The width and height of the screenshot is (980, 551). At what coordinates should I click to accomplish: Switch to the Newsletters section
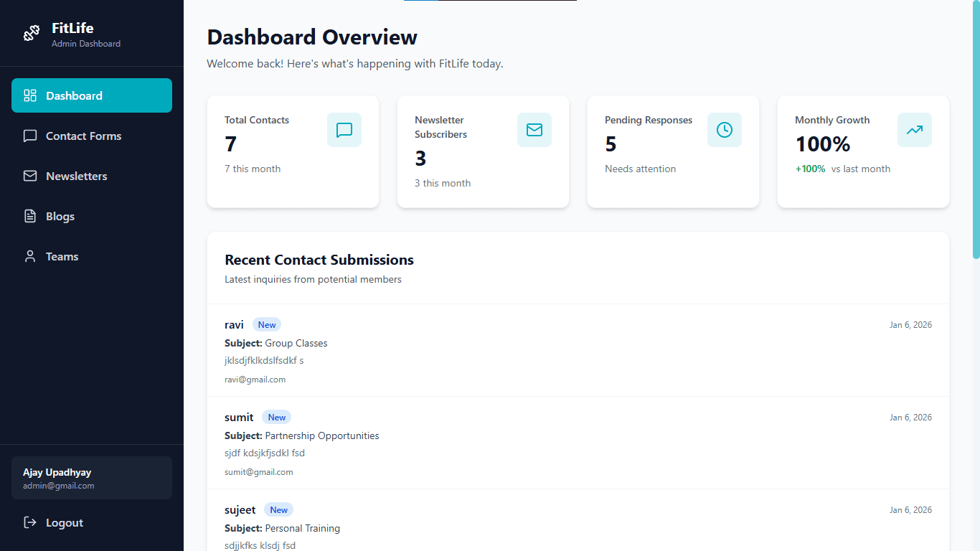pyautogui.click(x=76, y=176)
